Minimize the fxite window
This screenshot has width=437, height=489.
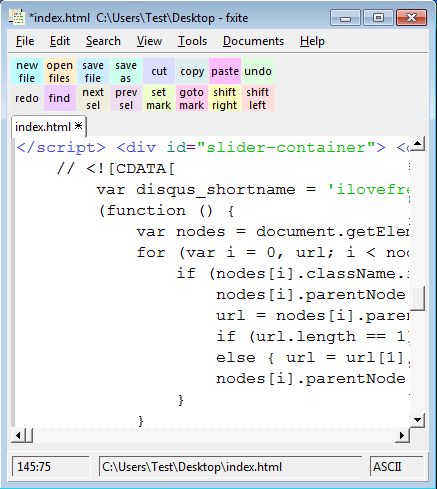(345, 18)
